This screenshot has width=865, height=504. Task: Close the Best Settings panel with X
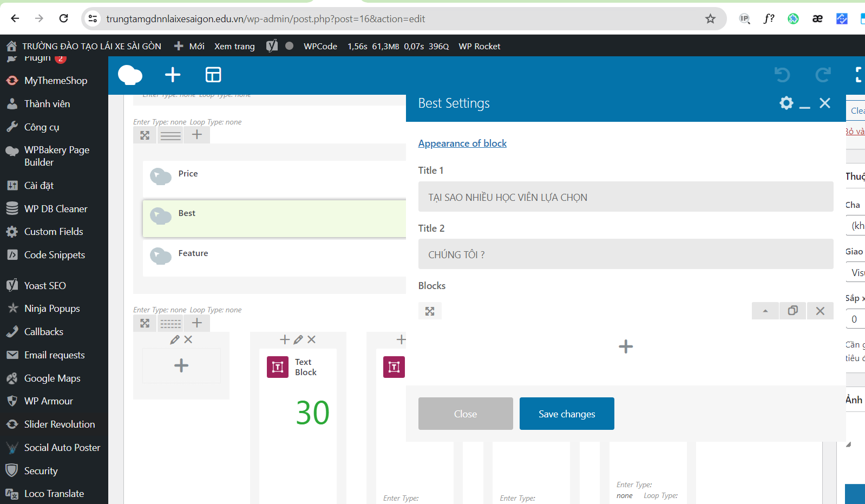[x=824, y=103]
